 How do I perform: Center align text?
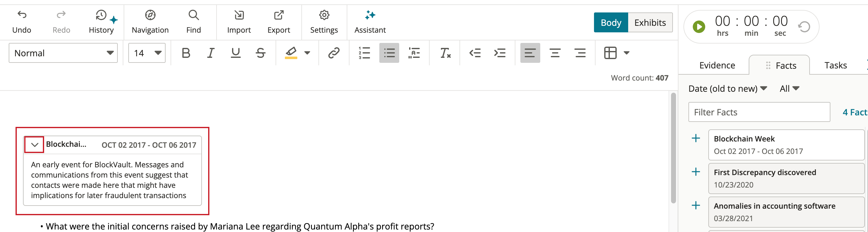pos(555,53)
